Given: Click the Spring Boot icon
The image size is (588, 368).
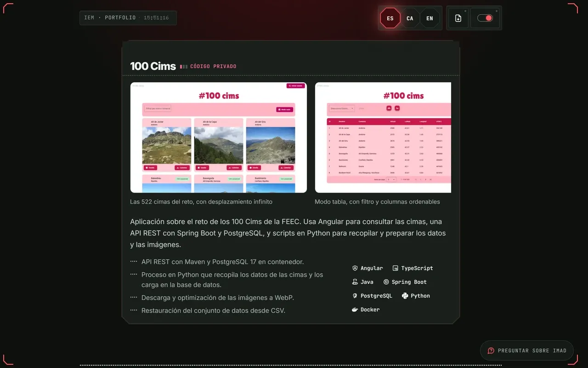Looking at the screenshot, I should pyautogui.click(x=386, y=282).
